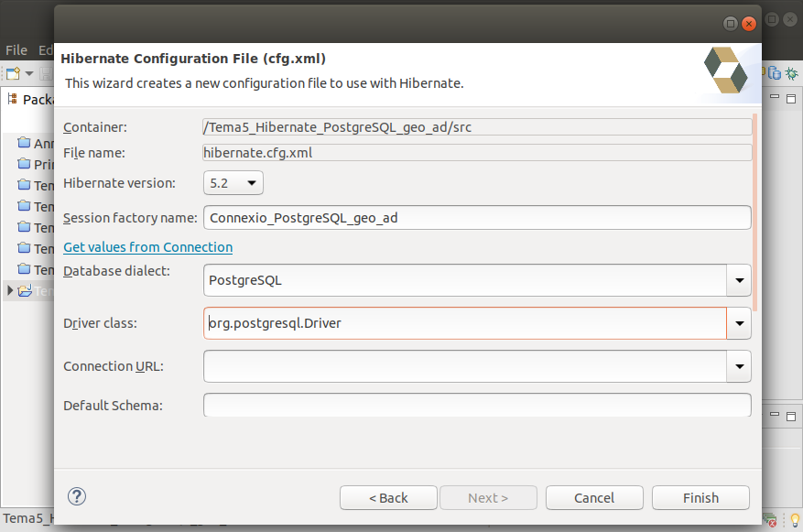
Task: Focus the Session factory name field
Action: pyautogui.click(x=477, y=218)
